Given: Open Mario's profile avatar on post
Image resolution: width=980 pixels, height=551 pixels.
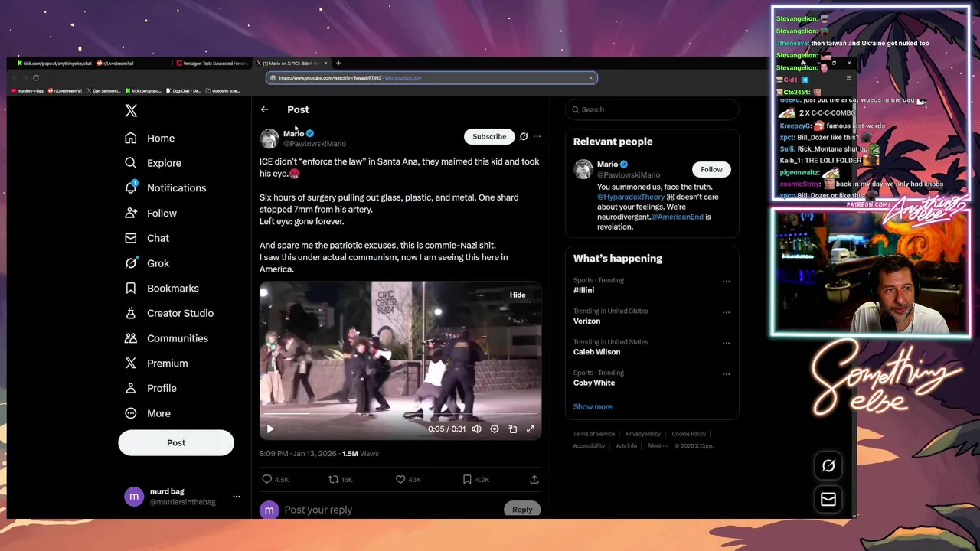Looking at the screenshot, I should (269, 139).
